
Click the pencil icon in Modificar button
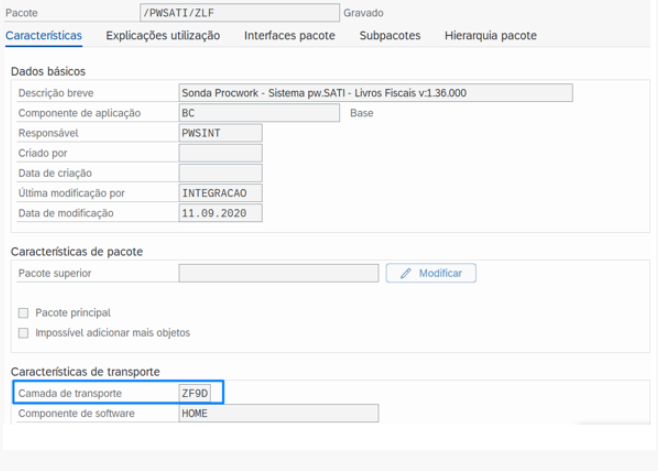405,274
